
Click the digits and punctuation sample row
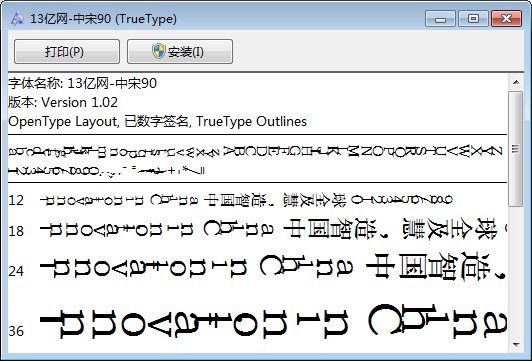click(107, 171)
